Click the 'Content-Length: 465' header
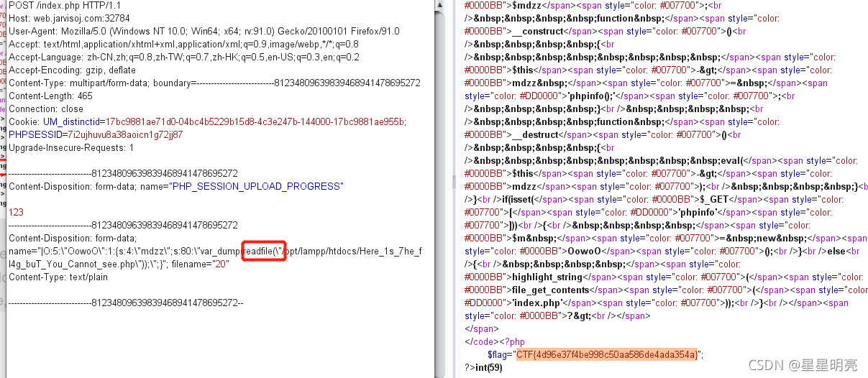868x378 pixels. (x=50, y=96)
